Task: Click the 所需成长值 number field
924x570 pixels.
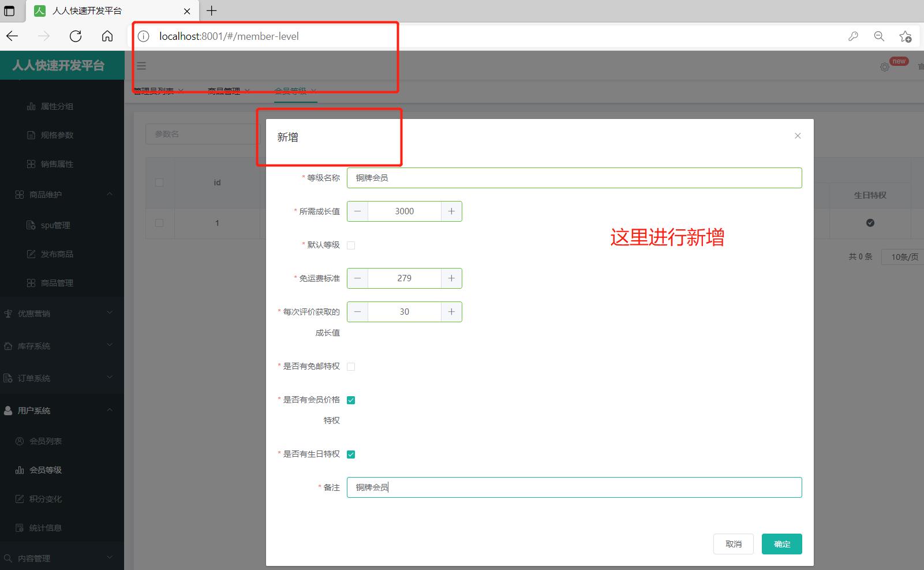Action: click(x=405, y=211)
